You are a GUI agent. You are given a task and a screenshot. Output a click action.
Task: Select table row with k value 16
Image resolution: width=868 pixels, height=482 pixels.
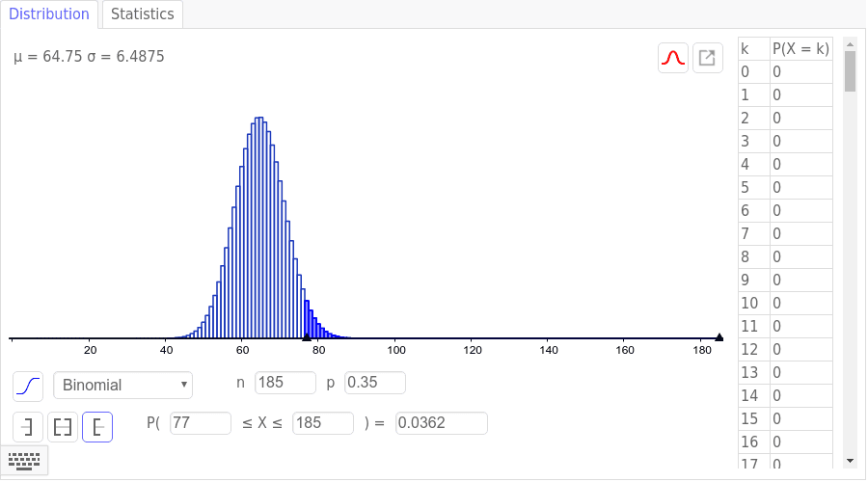[785, 442]
